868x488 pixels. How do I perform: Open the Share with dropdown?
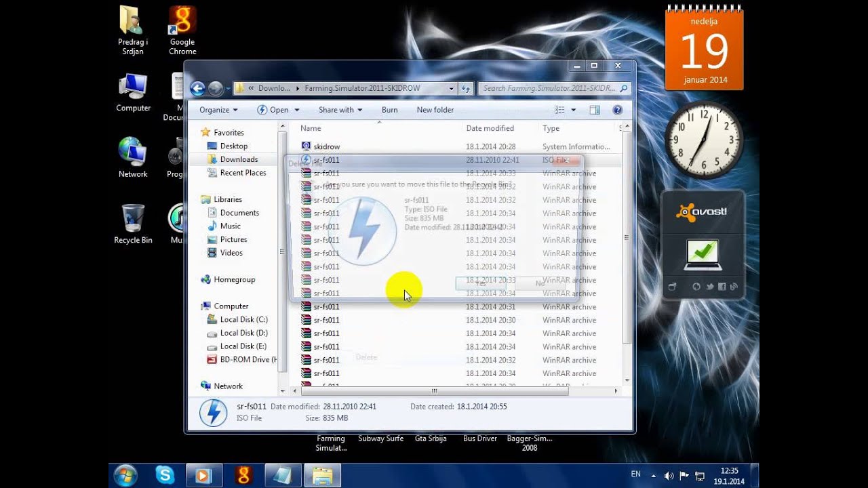[x=340, y=110]
